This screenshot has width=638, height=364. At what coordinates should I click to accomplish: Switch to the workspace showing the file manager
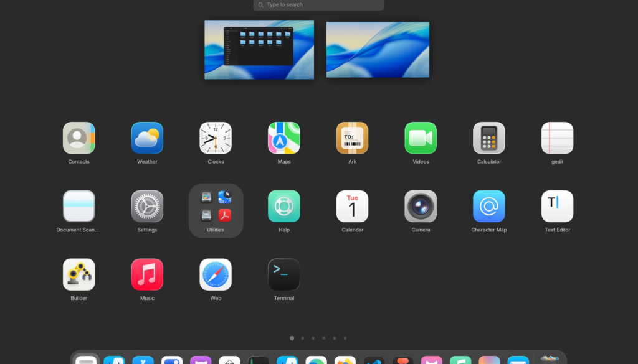[x=259, y=50]
